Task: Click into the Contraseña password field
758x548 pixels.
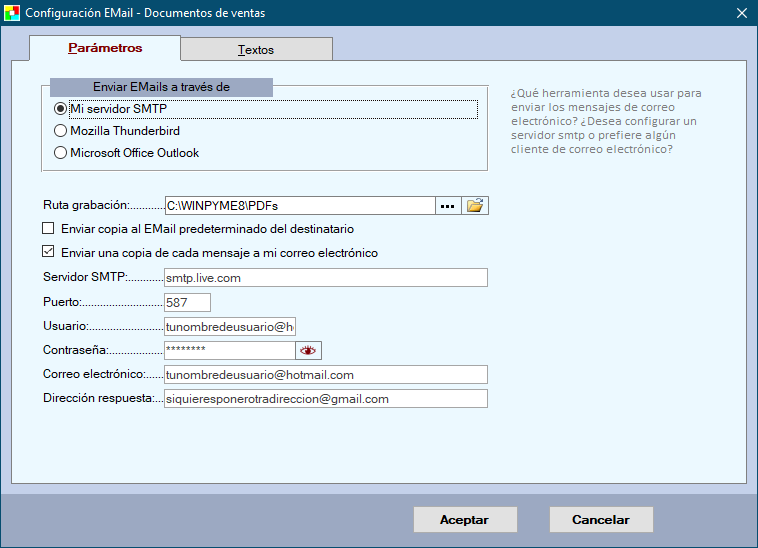Action: 228,351
